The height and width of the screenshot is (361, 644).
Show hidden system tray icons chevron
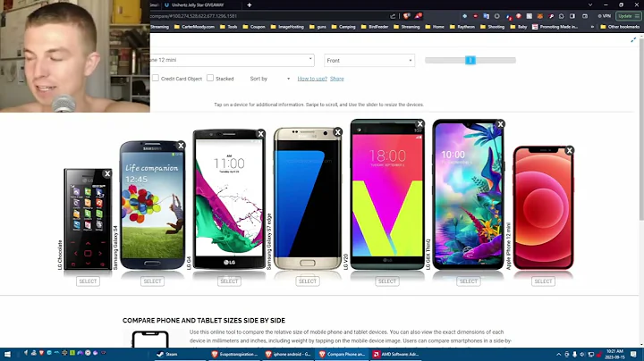(x=558, y=355)
